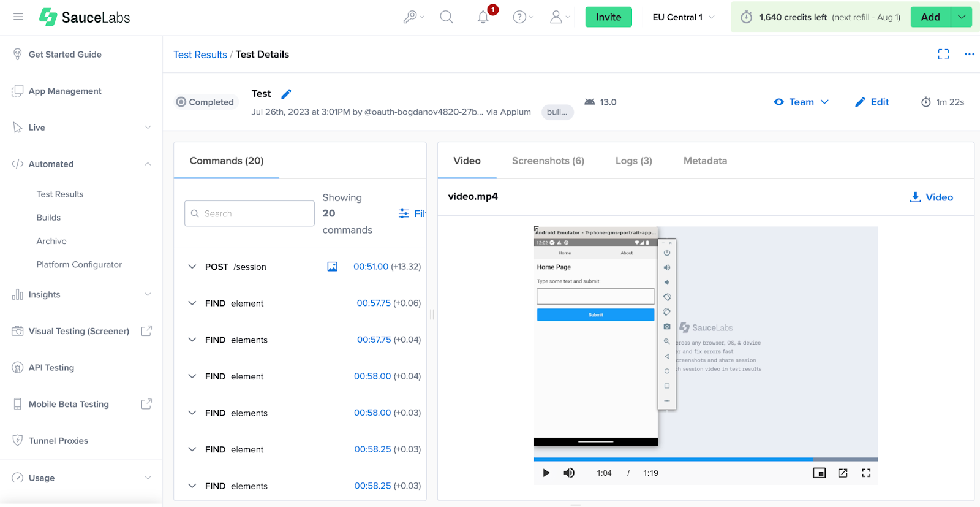This screenshot has height=507, width=980.
Task: Click the Invite button
Action: [x=608, y=17]
